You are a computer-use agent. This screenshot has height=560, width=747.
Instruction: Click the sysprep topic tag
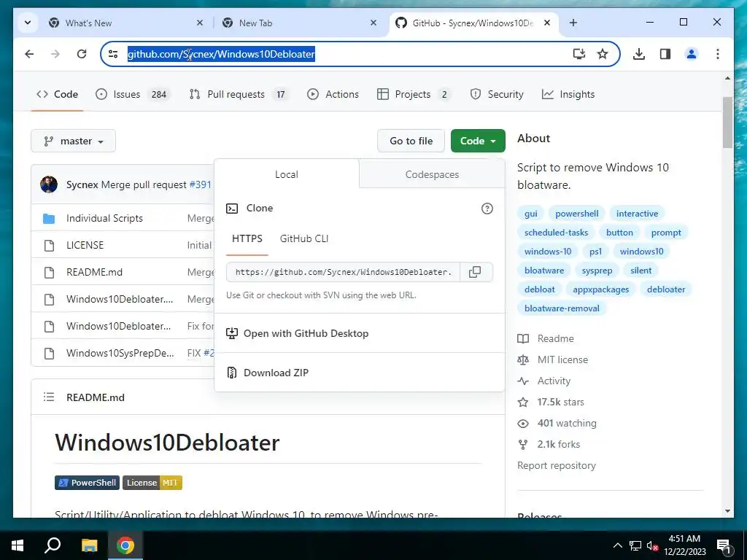point(597,271)
